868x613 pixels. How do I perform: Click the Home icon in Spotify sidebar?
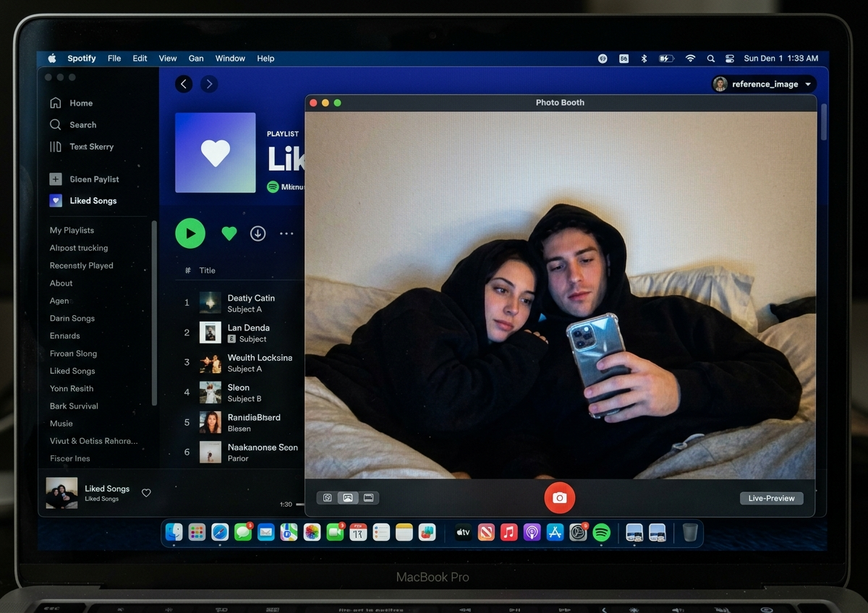coord(55,103)
